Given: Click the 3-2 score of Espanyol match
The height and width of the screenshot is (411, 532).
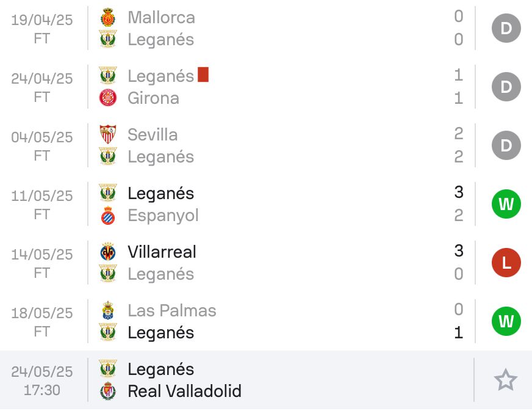Looking at the screenshot, I should tap(459, 204).
